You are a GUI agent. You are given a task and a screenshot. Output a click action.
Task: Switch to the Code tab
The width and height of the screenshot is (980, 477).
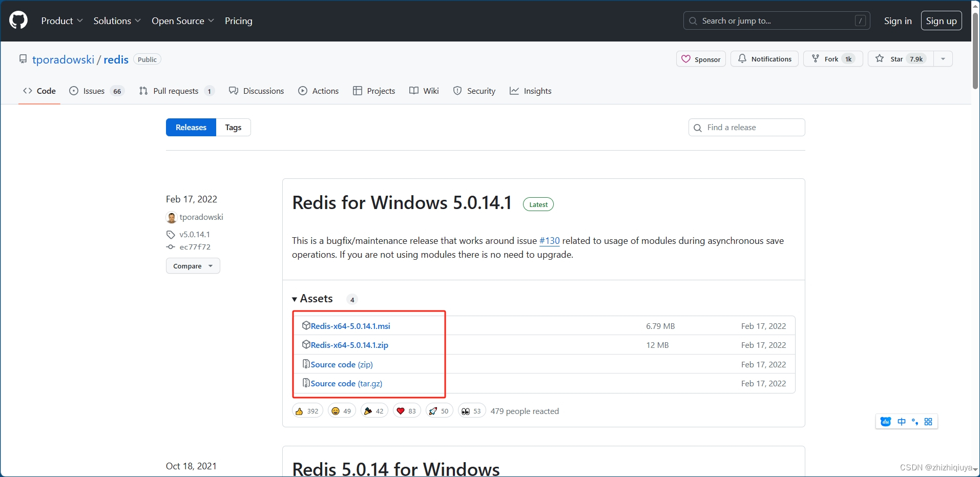(x=39, y=91)
